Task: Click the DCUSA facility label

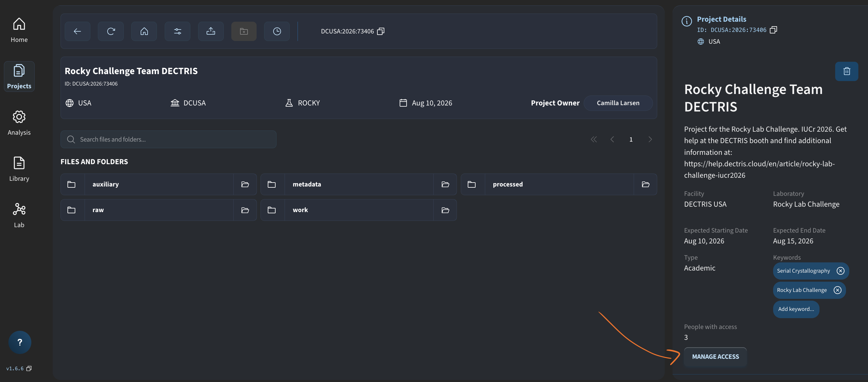Action: 195,103
